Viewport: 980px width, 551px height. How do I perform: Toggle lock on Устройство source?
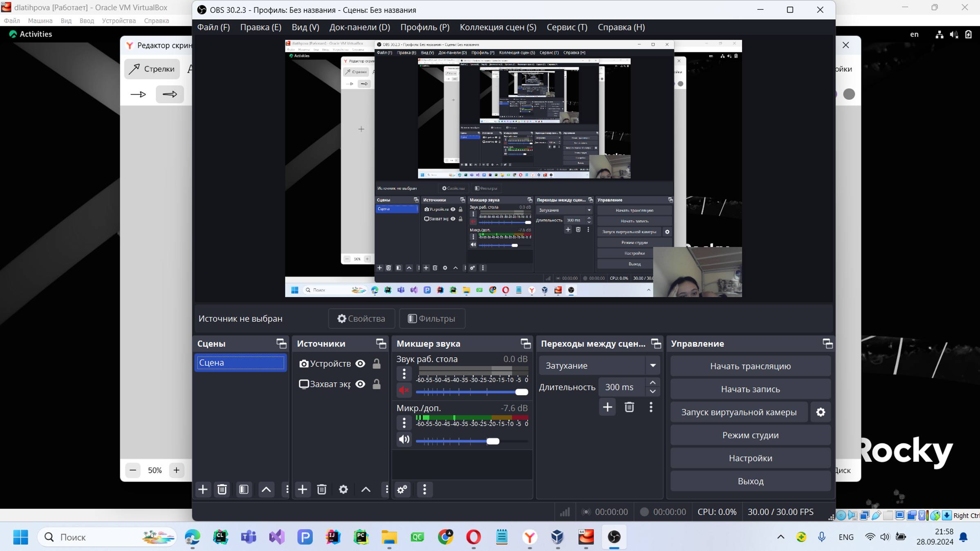pyautogui.click(x=376, y=363)
